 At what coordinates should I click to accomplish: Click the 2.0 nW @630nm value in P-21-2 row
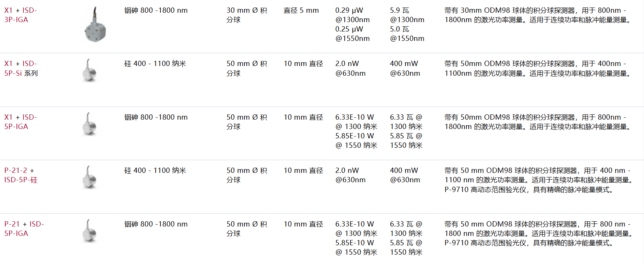[x=350, y=175]
